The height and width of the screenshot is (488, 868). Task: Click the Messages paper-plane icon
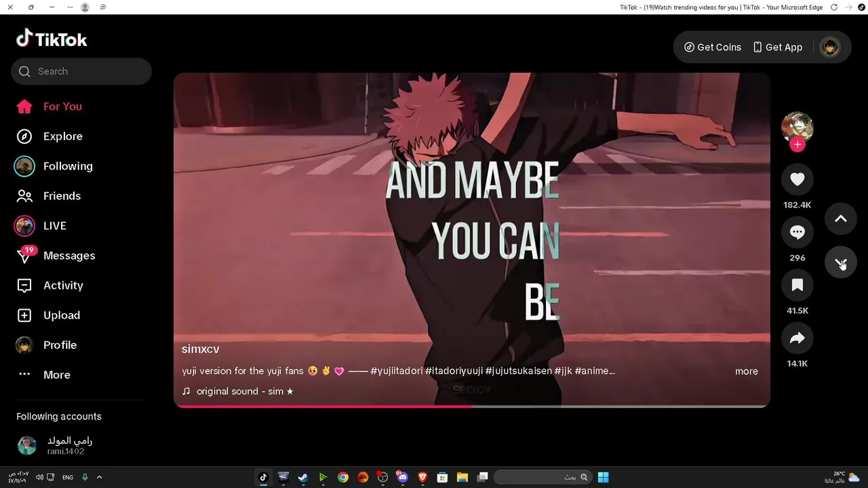pyautogui.click(x=24, y=258)
